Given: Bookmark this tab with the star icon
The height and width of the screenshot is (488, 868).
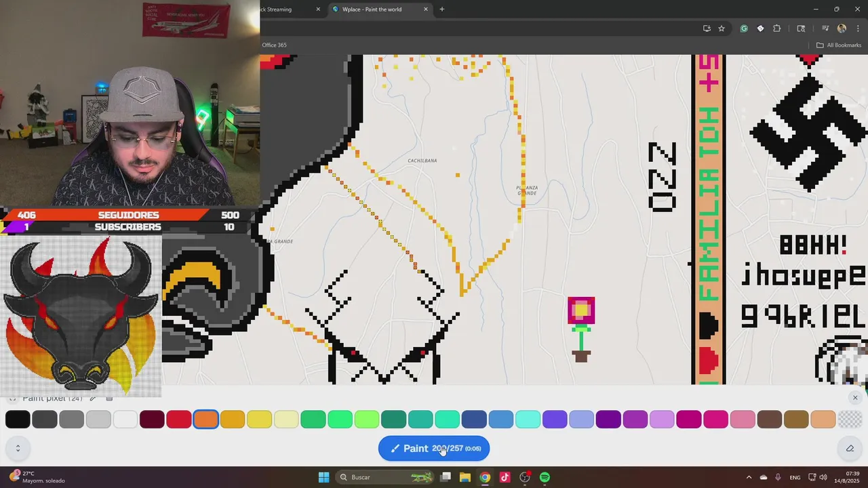Looking at the screenshot, I should coord(722,28).
